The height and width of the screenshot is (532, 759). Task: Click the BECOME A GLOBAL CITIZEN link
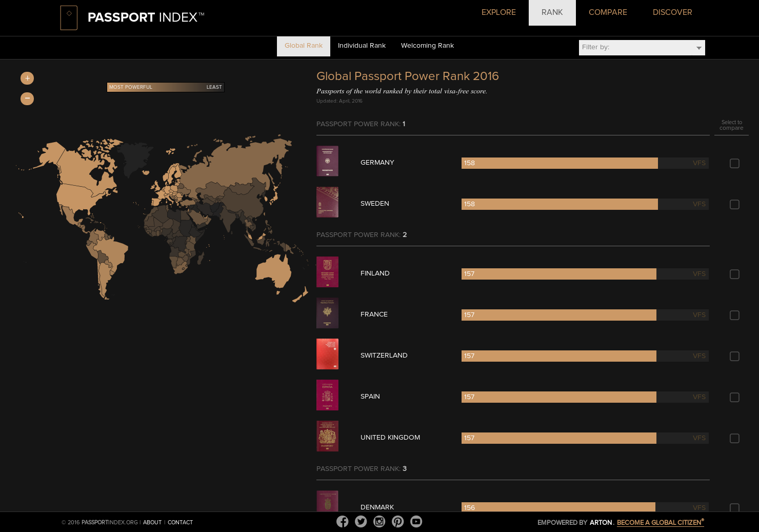(x=660, y=522)
